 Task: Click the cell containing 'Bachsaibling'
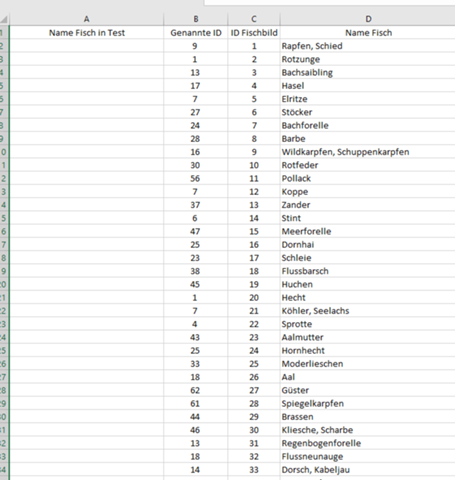[x=368, y=72]
